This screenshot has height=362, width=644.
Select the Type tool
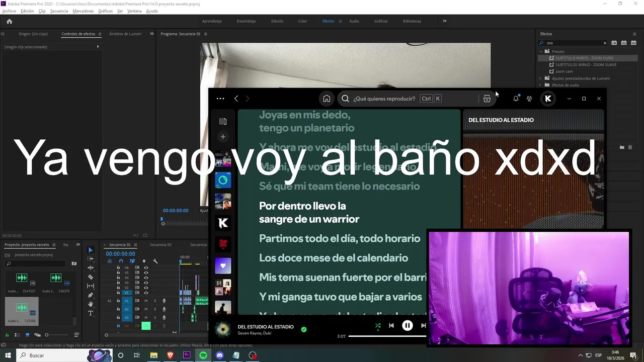coord(91,313)
